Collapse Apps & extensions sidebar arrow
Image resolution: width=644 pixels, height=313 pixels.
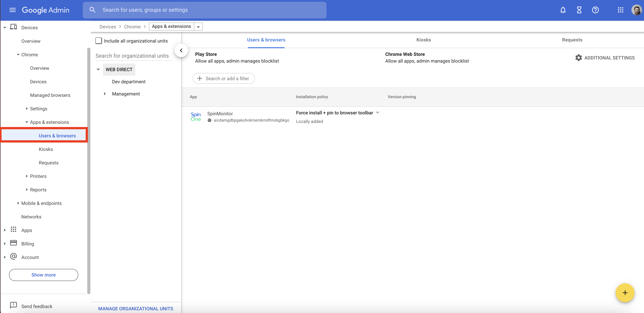click(x=27, y=122)
